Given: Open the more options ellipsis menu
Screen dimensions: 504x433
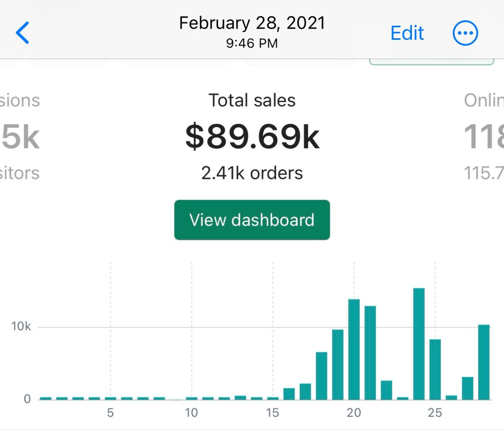Looking at the screenshot, I should click(x=465, y=33).
